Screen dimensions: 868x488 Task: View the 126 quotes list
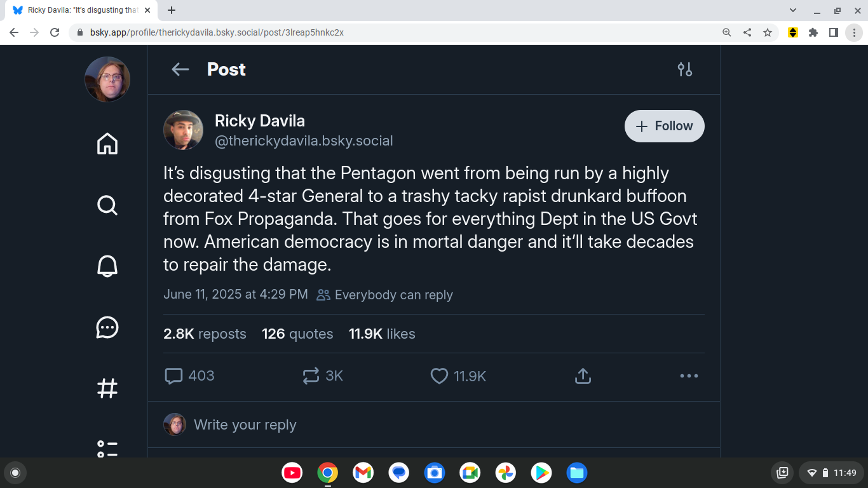[297, 334]
